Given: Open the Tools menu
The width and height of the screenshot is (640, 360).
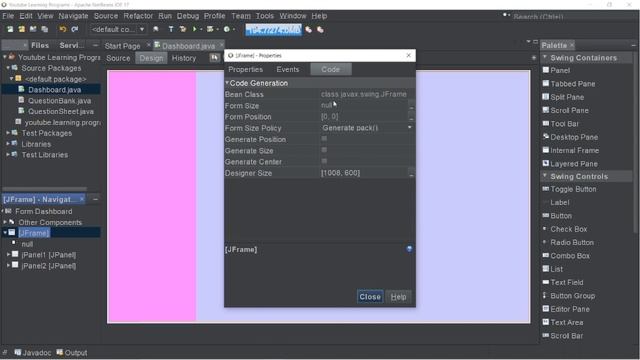Looking at the screenshot, I should point(264,16).
